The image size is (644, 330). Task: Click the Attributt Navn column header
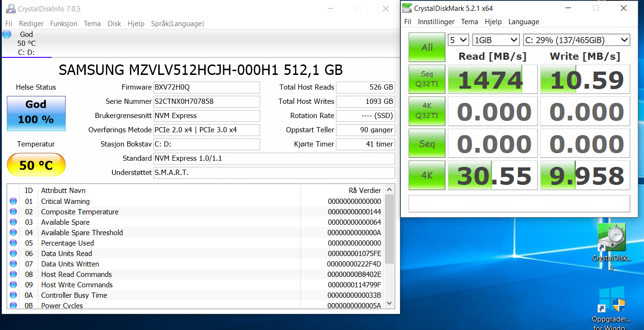click(169, 190)
